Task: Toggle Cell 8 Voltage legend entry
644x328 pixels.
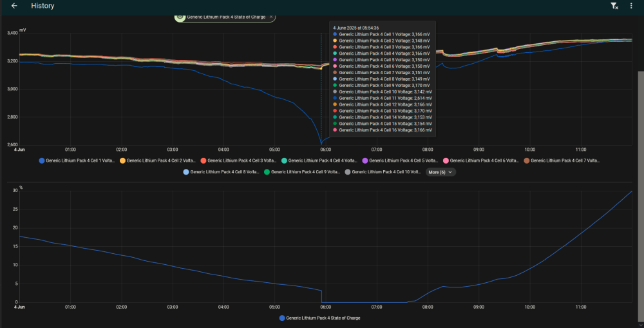Action: [x=222, y=172]
